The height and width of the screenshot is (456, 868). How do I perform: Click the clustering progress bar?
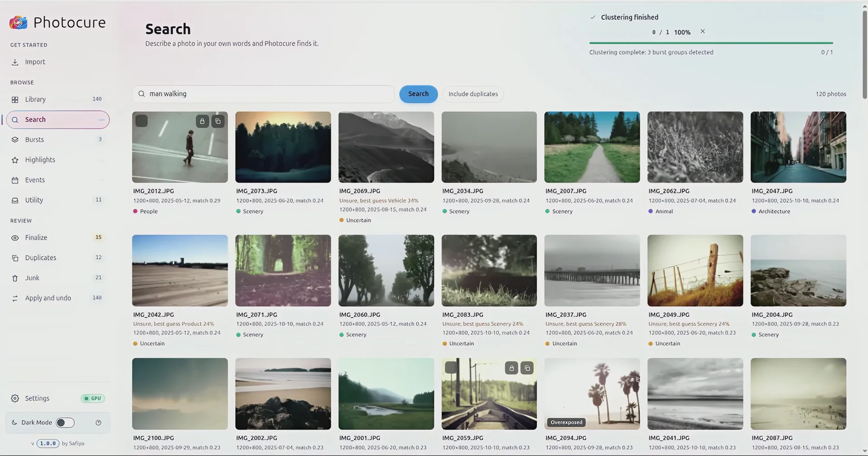pos(711,43)
